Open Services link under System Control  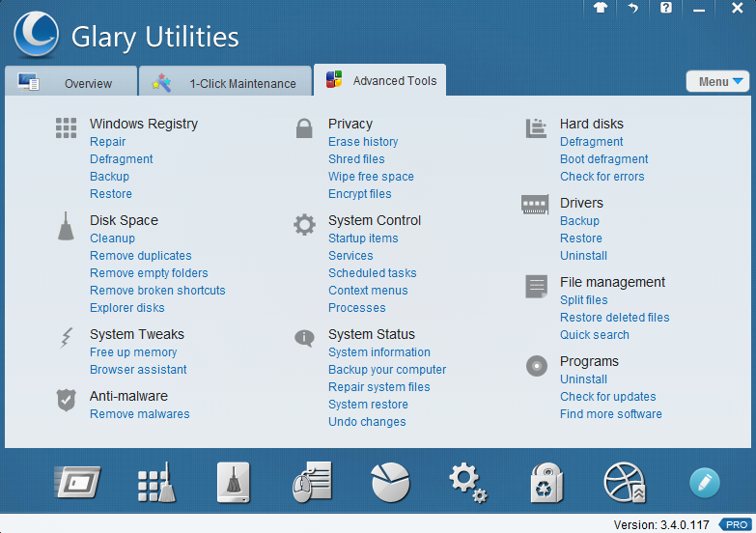coord(350,256)
